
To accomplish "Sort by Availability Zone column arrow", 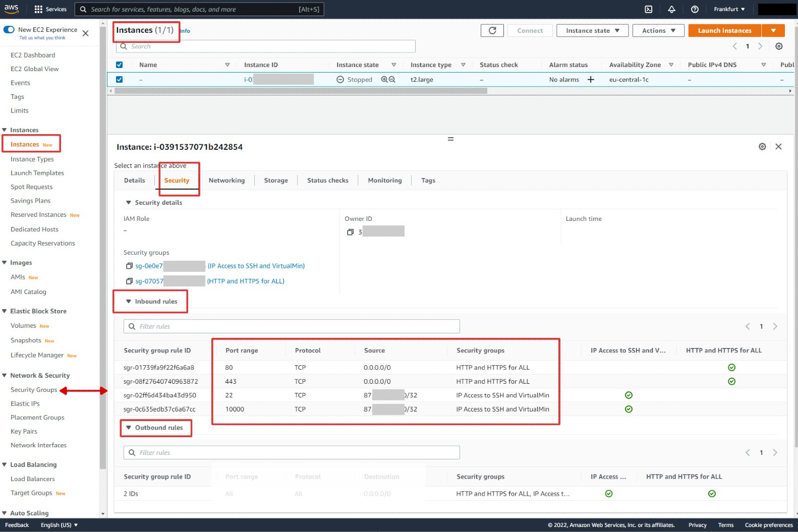I will tap(671, 65).
